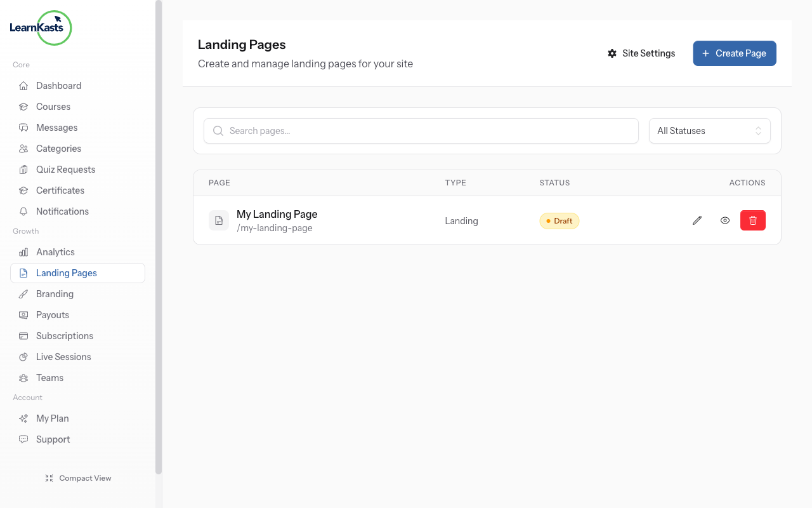Open My Plan under Account
The height and width of the screenshot is (508, 812).
point(51,418)
